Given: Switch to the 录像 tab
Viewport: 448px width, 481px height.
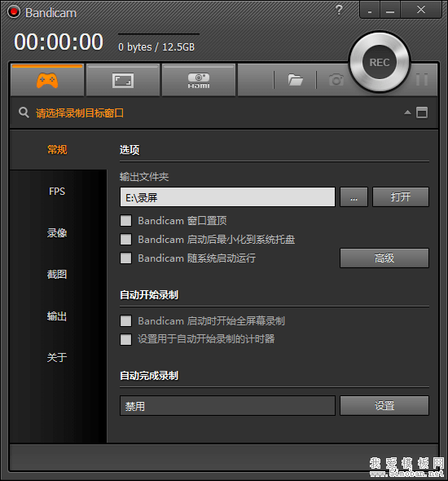Looking at the screenshot, I should 57,233.
